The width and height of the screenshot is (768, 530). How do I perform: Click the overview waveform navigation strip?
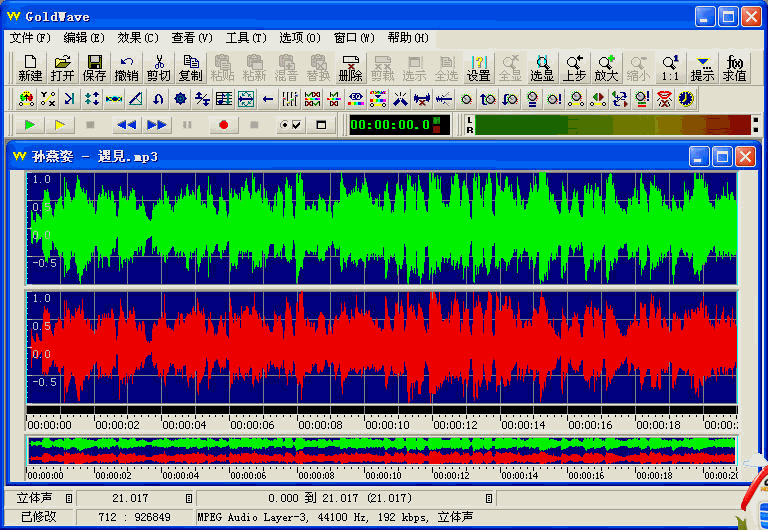coord(382,451)
